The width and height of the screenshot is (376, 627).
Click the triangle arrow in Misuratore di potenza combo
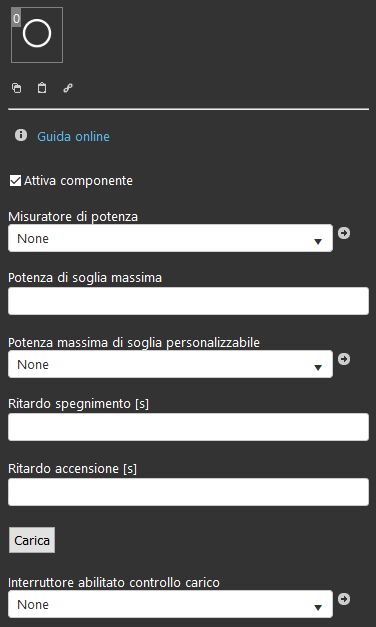click(x=318, y=242)
